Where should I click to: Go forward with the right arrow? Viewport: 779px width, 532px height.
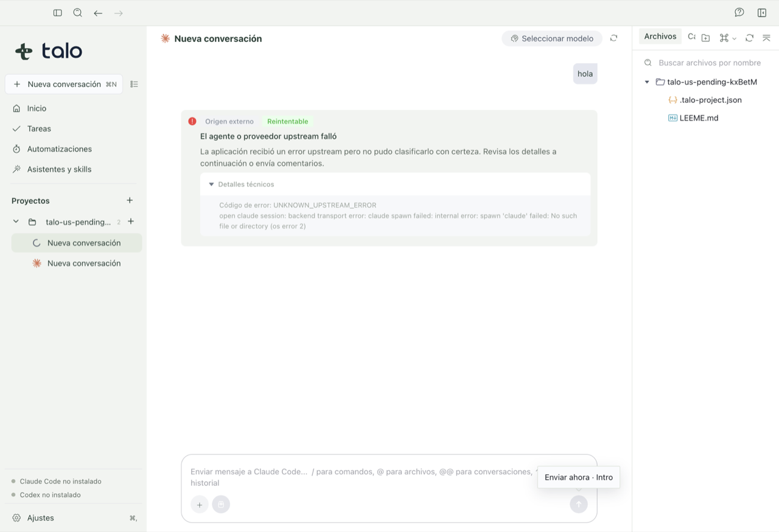119,13
